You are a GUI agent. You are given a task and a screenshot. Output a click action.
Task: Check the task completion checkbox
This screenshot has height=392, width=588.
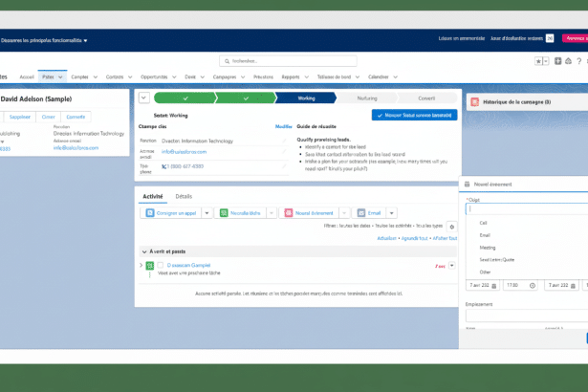161,265
